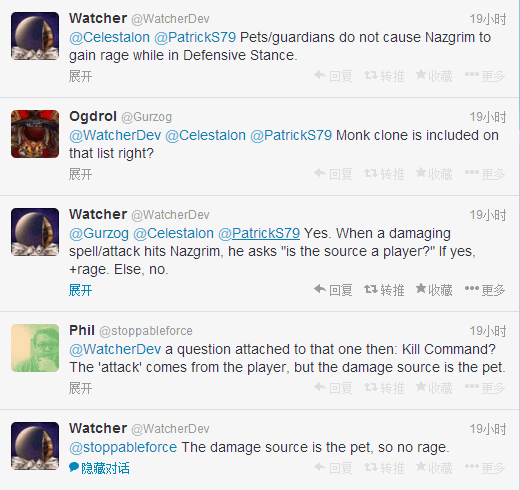
Task: Open Phil's green profile picture
Action: tap(35, 348)
